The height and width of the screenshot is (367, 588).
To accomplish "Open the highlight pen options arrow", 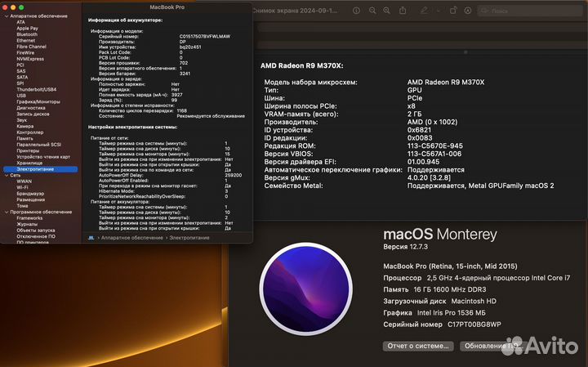I will pos(438,11).
